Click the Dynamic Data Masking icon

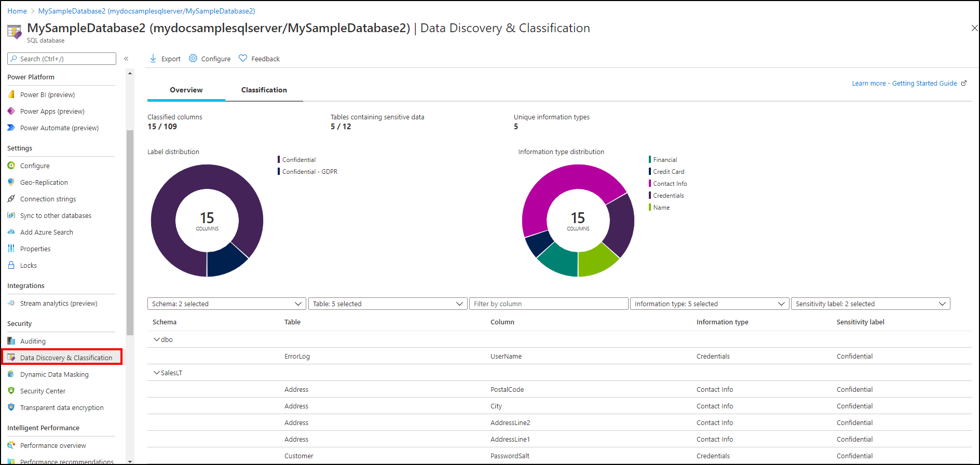pos(11,374)
